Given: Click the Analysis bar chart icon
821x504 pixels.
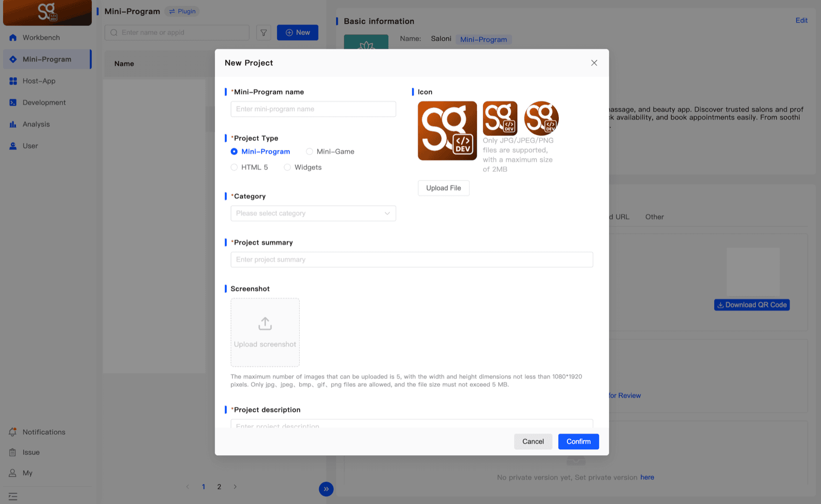Looking at the screenshot, I should click(x=13, y=124).
